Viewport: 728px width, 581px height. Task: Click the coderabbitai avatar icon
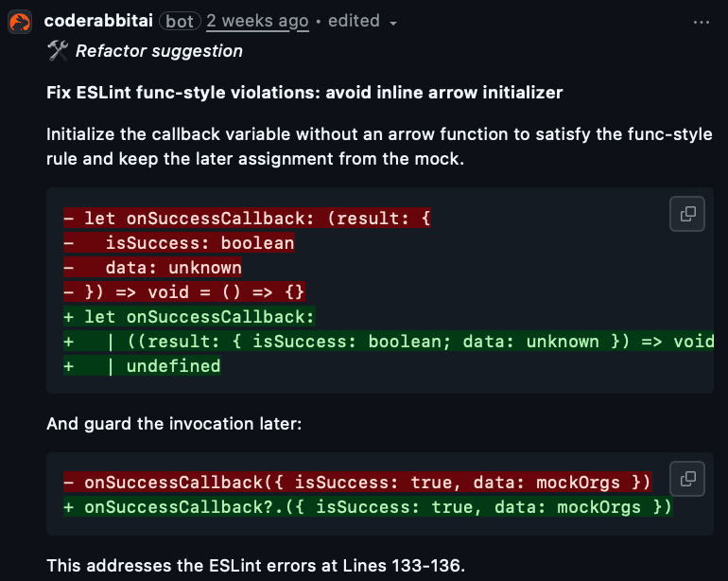20,21
